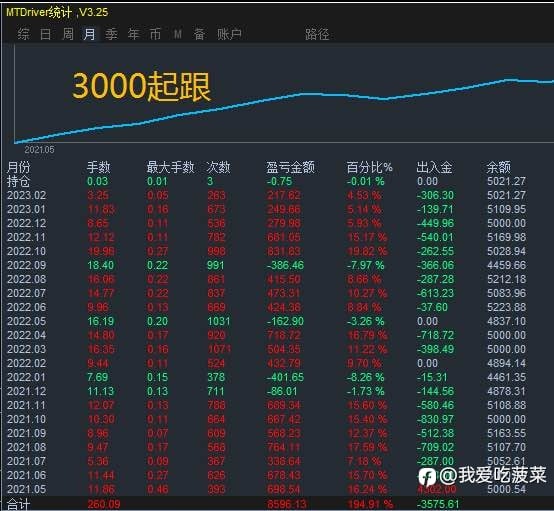Switch to the 综 summary tab
Image resolution: width=554 pixels, height=511 pixels.
[x=23, y=34]
